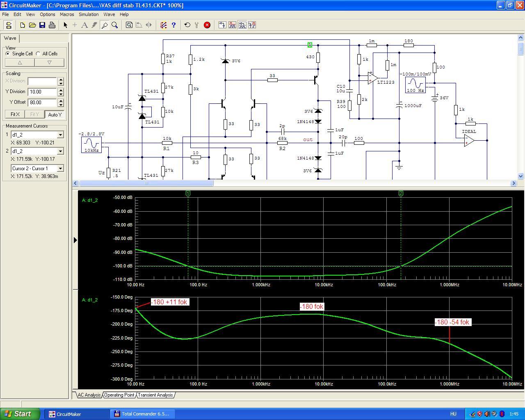
Task: Toggle the Auto Y button
Action: click(55, 114)
